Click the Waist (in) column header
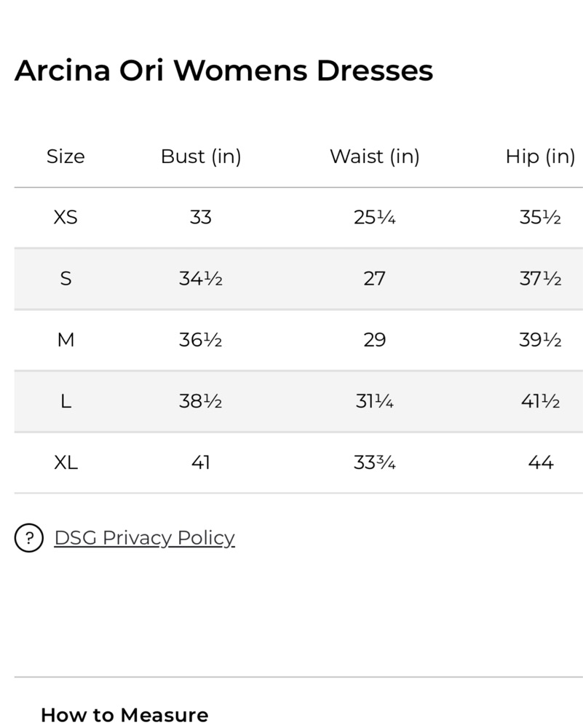 point(374,157)
